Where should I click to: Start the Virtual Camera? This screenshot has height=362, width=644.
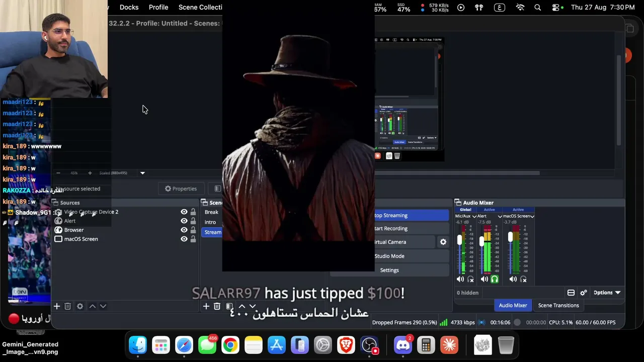pyautogui.click(x=405, y=242)
